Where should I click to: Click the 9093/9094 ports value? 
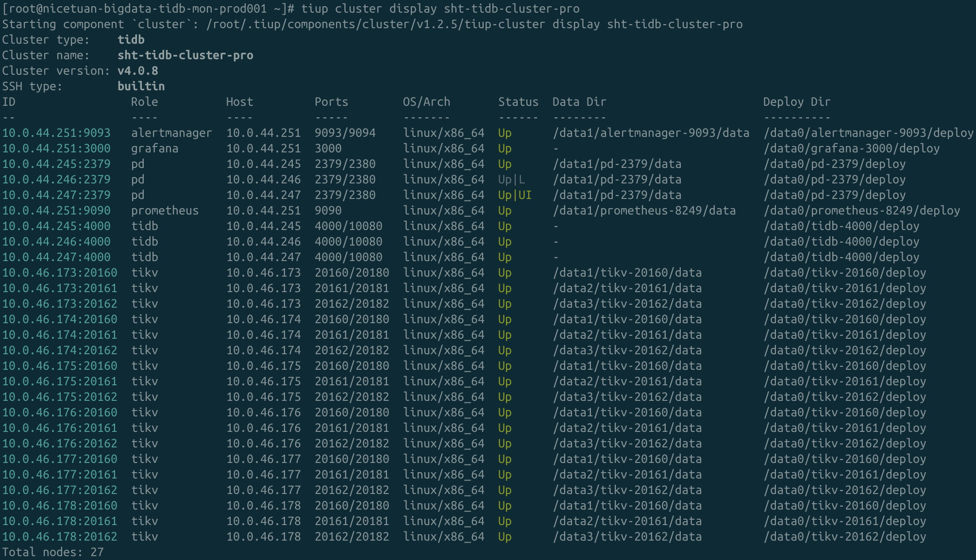point(345,133)
